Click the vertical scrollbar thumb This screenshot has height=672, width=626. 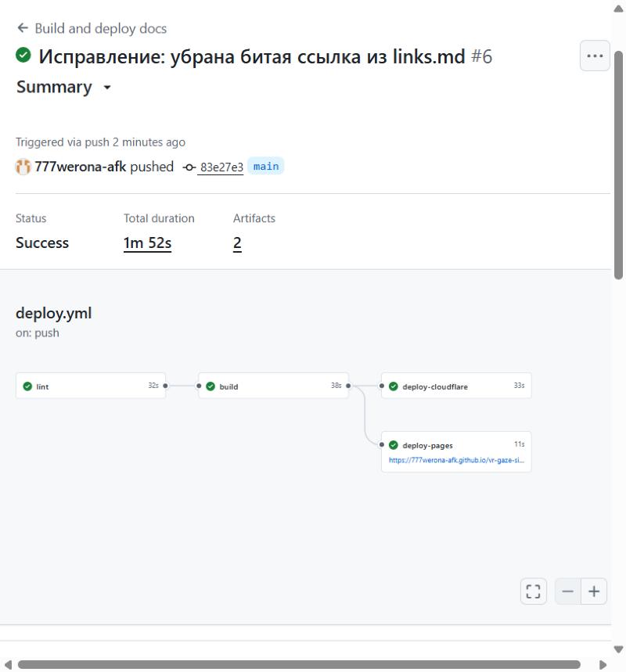pos(618,165)
